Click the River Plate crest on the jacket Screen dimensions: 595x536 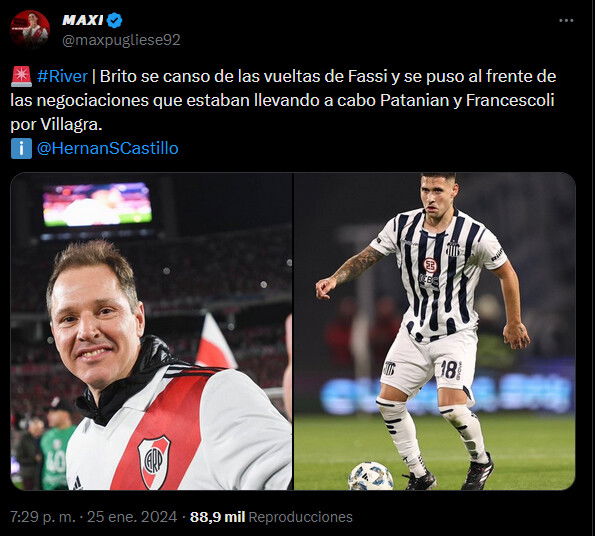(x=154, y=462)
